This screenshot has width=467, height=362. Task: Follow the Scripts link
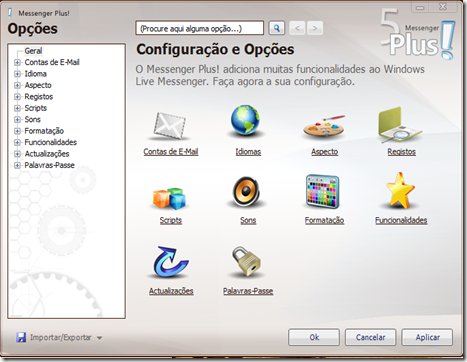click(x=171, y=220)
